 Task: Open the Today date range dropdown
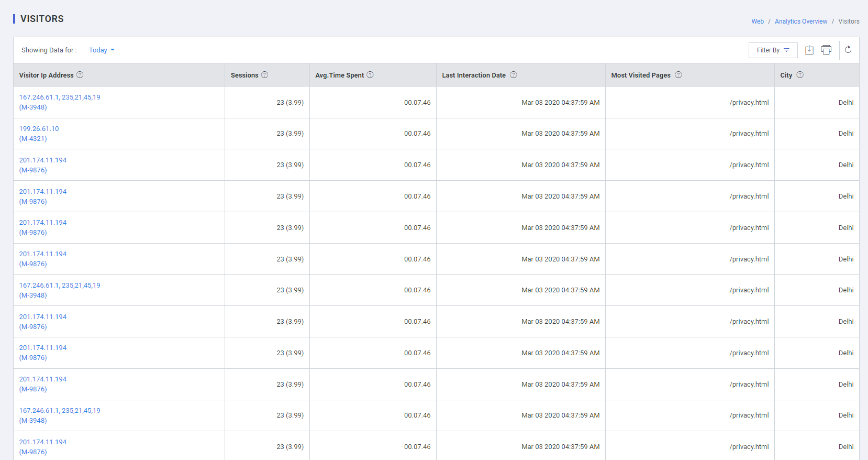coord(102,50)
